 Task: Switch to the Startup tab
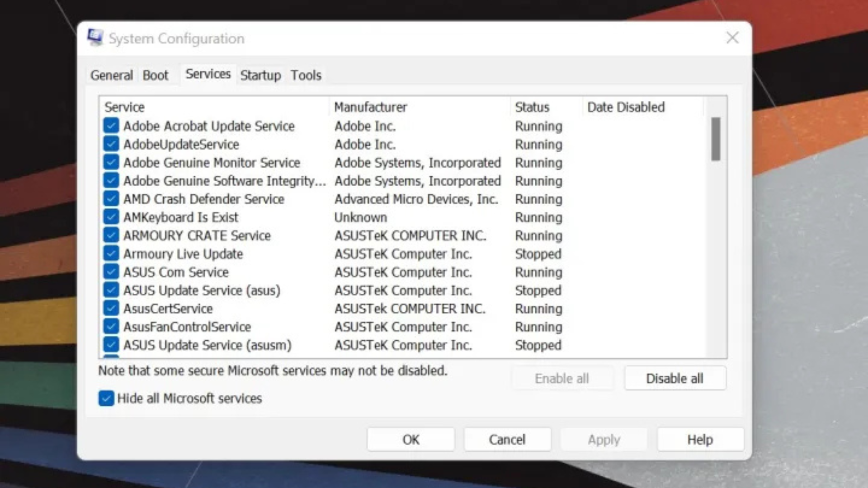tap(260, 75)
